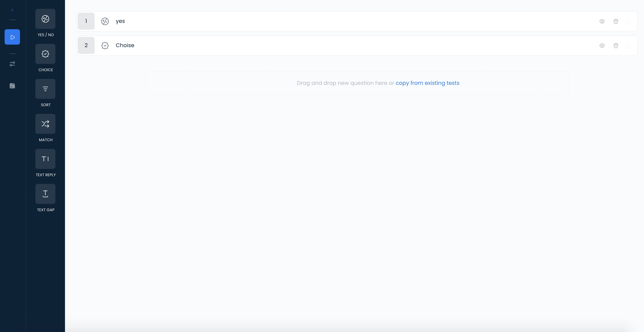This screenshot has height=332, width=644.
Task: Select the Text Reply question type icon
Action: [45, 159]
